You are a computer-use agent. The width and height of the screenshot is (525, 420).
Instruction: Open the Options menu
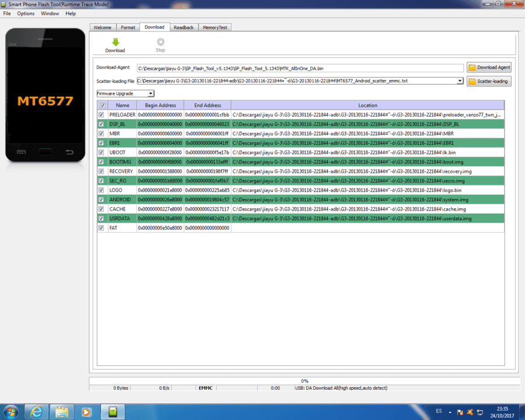click(x=26, y=13)
